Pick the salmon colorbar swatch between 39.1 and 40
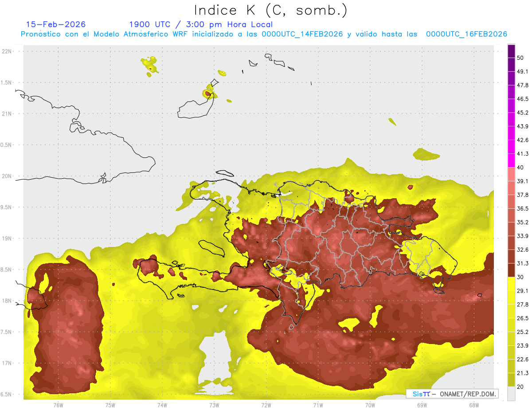This screenshot has height=411, width=532. (511, 174)
